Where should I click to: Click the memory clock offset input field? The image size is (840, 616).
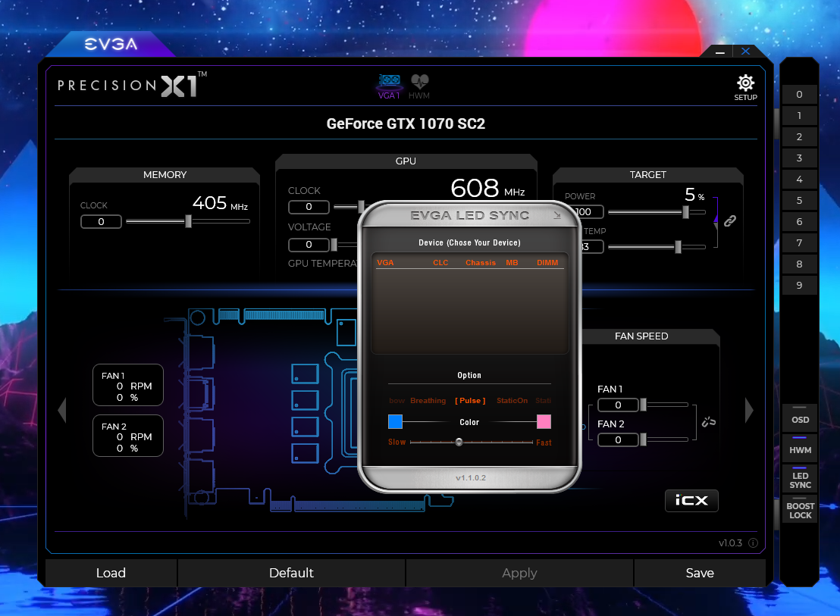point(102,221)
